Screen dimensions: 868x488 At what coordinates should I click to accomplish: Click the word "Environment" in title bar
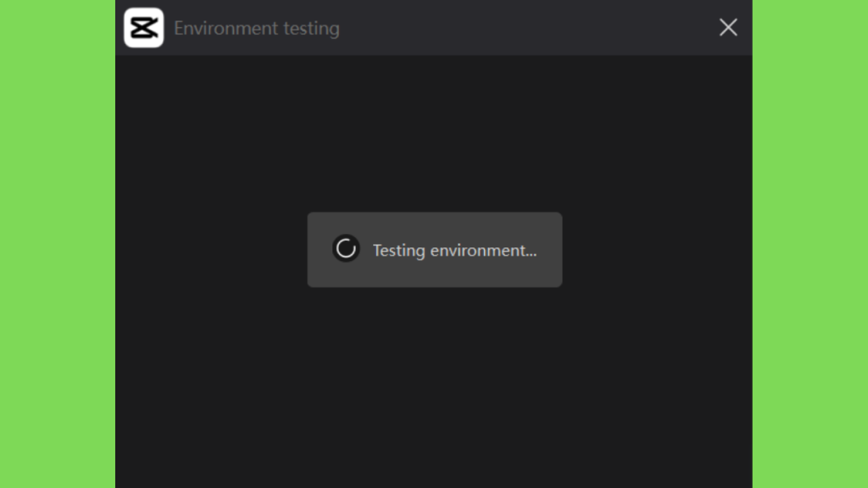(x=225, y=28)
